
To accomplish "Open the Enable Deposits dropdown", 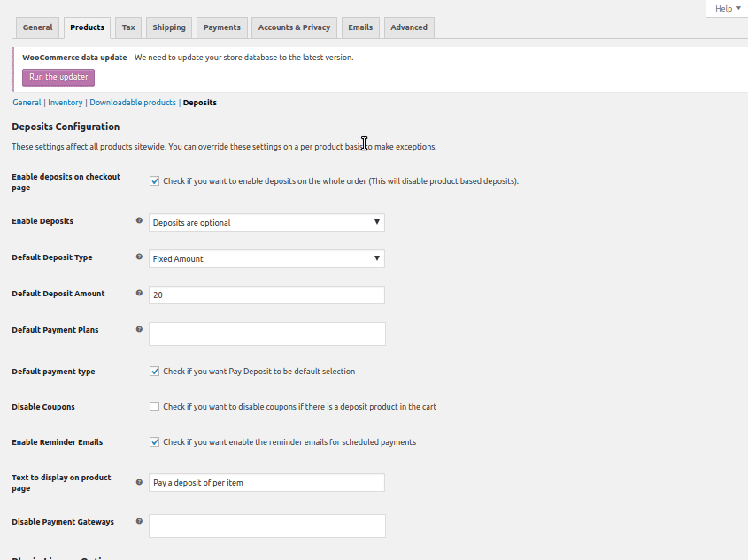I will pos(266,222).
